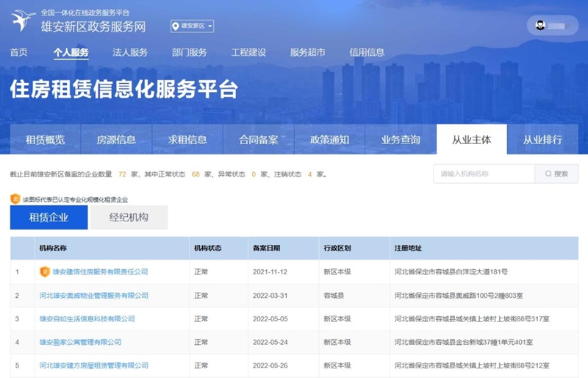Image resolution: width=588 pixels, height=378 pixels.
Task: Click the orange badge next to 雄安建信住房服务有限责任公司
Action: click(44, 271)
